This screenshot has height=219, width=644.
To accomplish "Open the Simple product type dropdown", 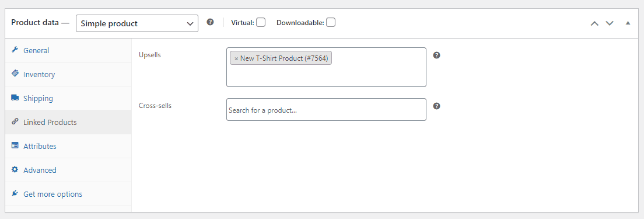I will (137, 23).
